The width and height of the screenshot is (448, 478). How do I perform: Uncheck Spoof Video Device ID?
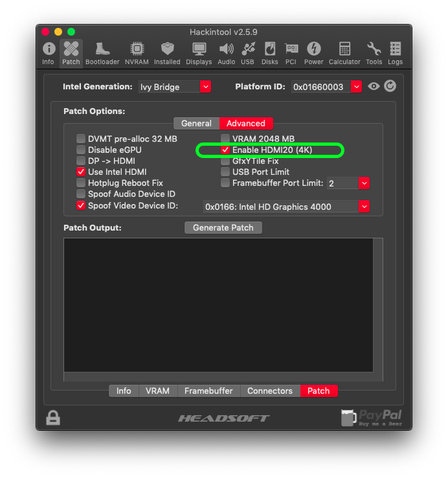coord(81,205)
